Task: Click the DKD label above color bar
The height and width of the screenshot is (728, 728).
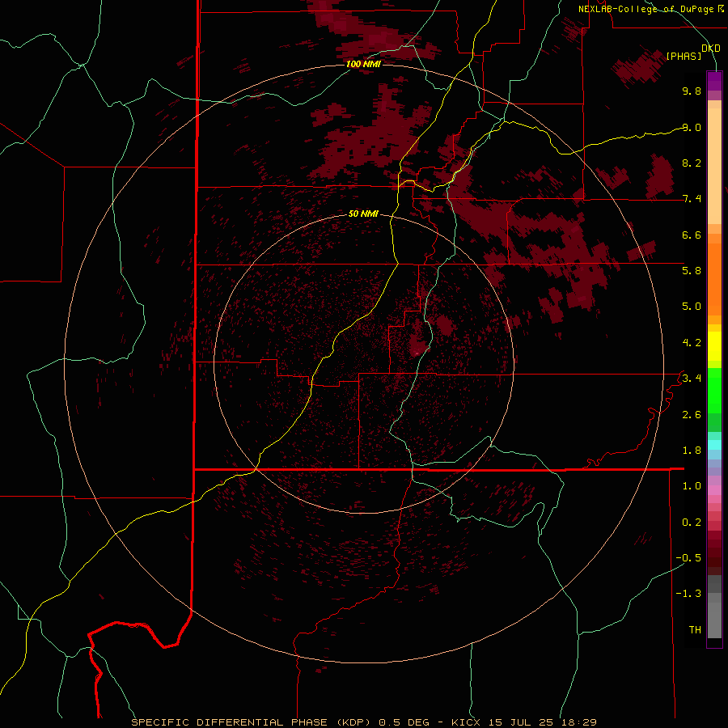Action: tap(711, 49)
